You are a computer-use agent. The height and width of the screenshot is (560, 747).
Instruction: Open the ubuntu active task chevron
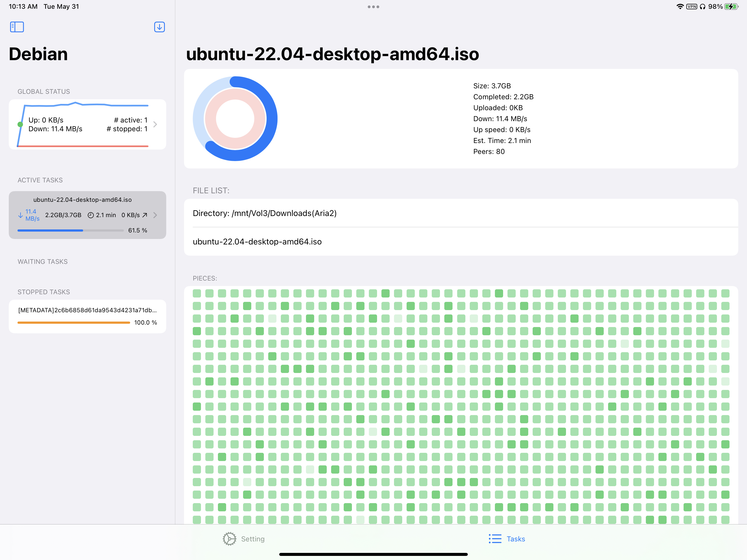point(155,215)
